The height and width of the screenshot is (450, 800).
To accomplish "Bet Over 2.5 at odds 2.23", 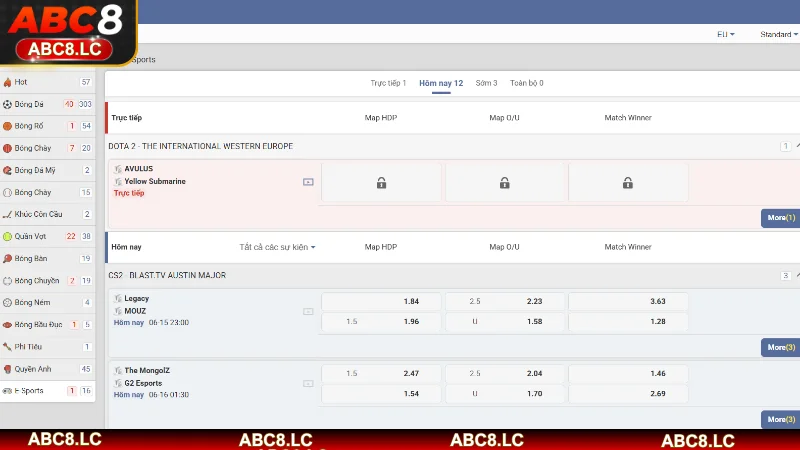I will [505, 302].
